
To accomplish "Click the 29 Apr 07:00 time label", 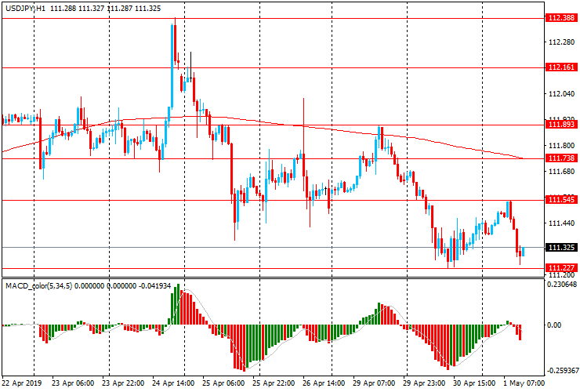I will click(x=374, y=383).
